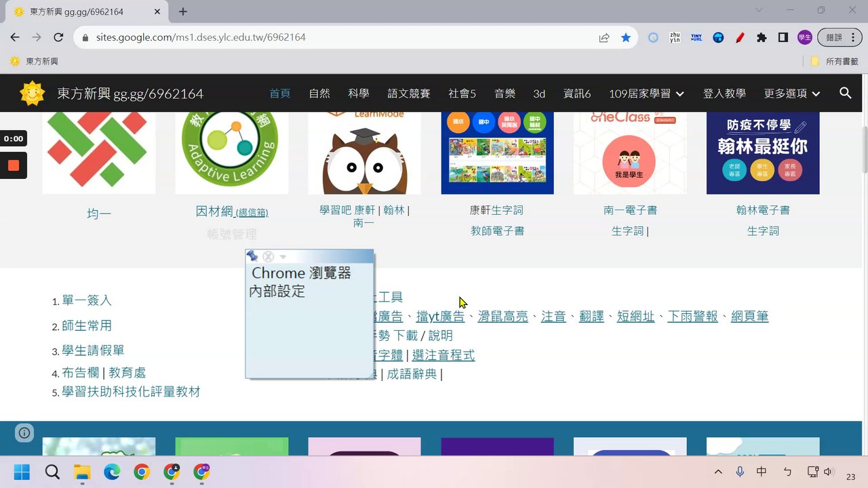Viewport: 868px width, 488px height.
Task: Open 學習扶助科技化評量教材 link
Action: (x=131, y=392)
